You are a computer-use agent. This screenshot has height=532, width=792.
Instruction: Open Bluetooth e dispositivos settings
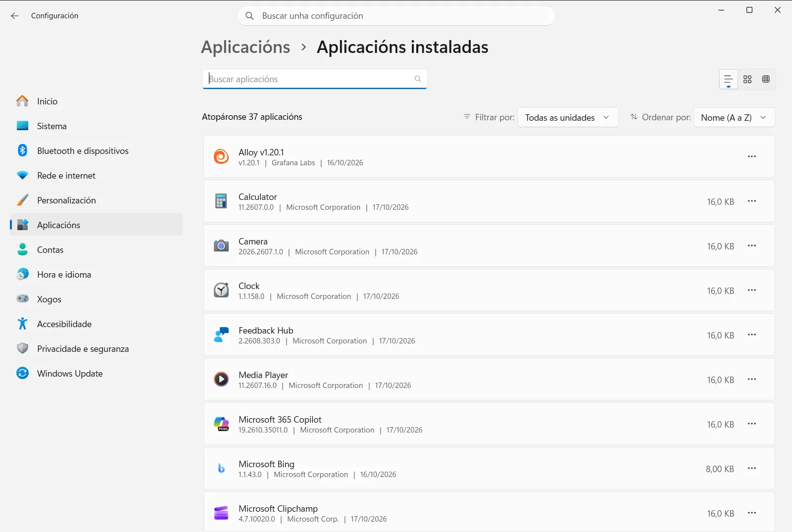pos(97,150)
